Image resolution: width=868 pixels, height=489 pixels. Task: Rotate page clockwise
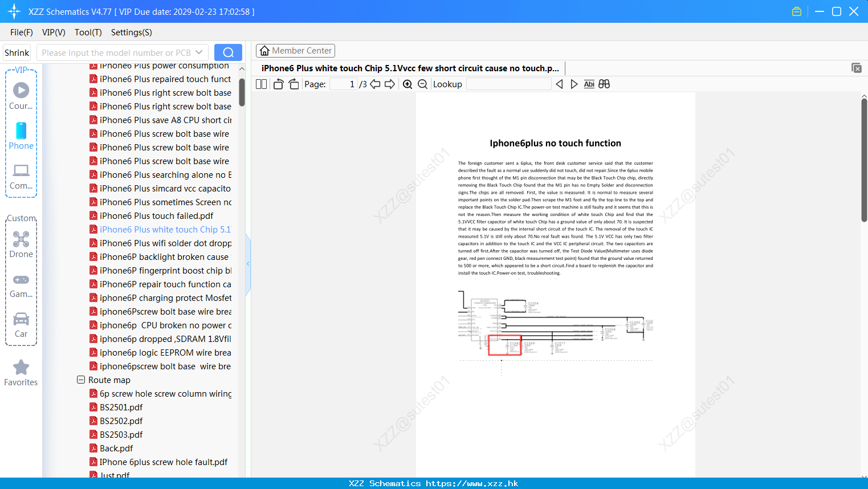(x=294, y=84)
